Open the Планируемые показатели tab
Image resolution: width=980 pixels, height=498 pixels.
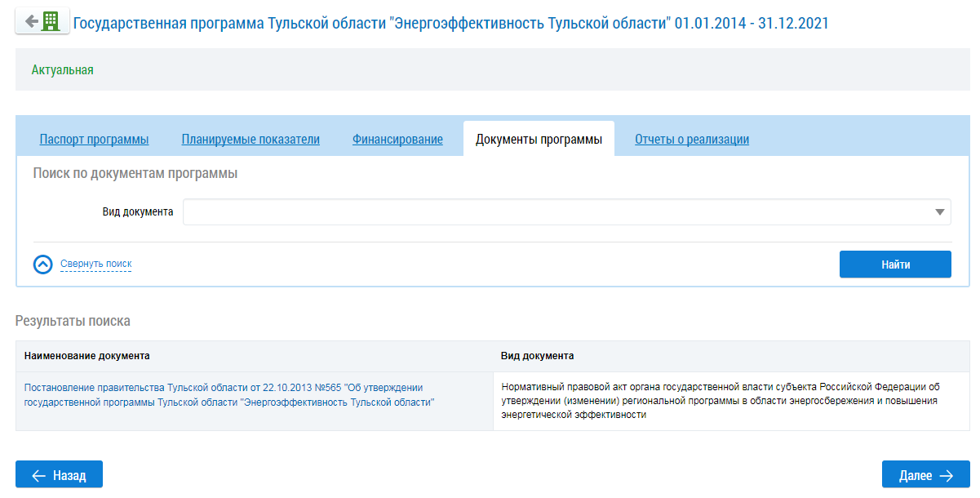[x=251, y=140]
